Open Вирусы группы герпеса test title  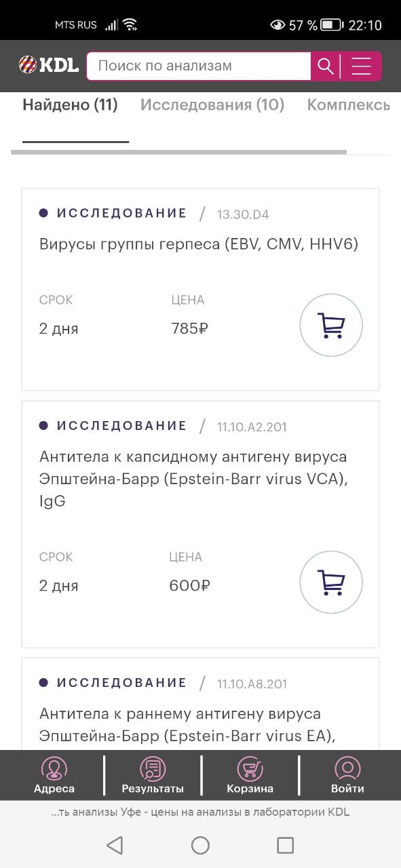199,243
